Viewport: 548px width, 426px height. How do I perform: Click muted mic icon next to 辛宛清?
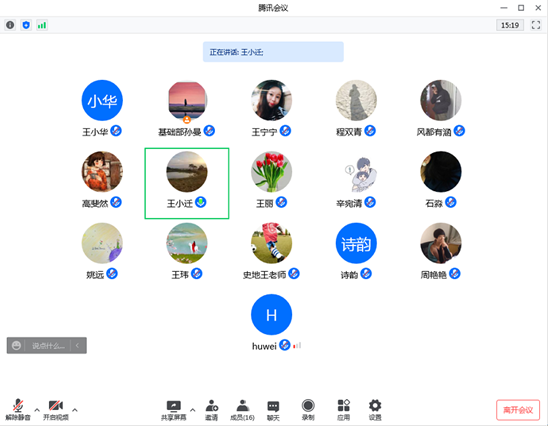coord(370,202)
